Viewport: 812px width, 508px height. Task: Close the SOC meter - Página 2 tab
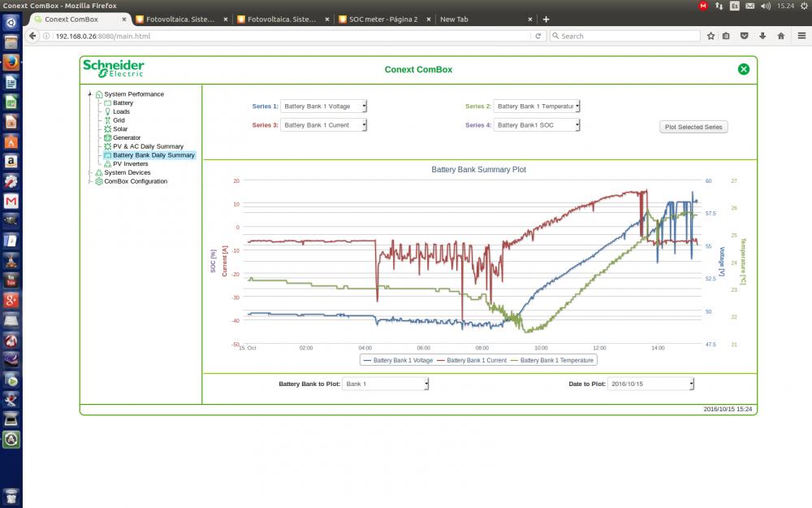point(428,20)
